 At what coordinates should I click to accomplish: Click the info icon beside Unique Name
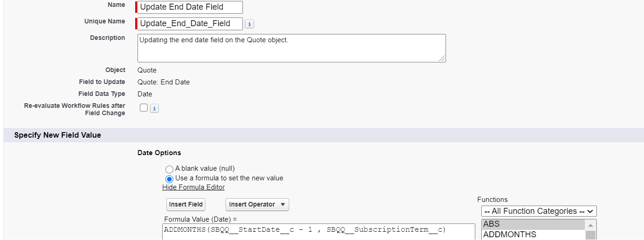(x=250, y=24)
